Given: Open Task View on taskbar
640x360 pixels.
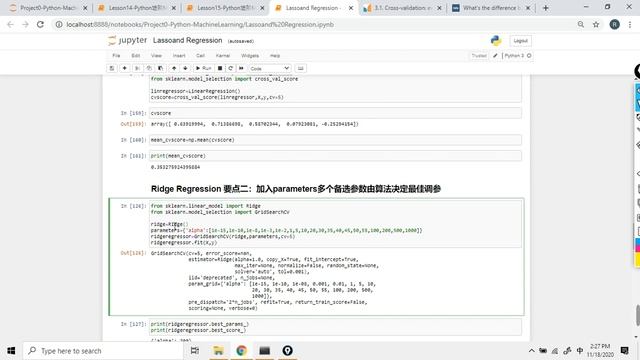Looking at the screenshot, I should [195, 351].
